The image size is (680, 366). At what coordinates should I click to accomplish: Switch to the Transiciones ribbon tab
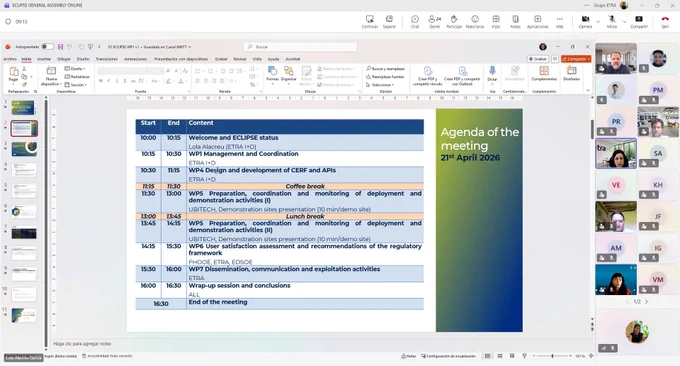pyautogui.click(x=106, y=59)
